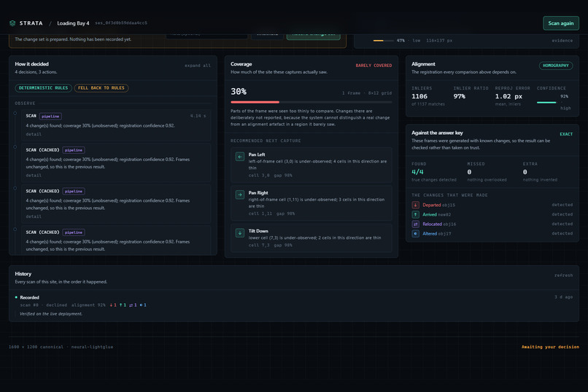Open the evidence link
Image resolution: width=588 pixels, height=392 pixels.
[562, 40]
